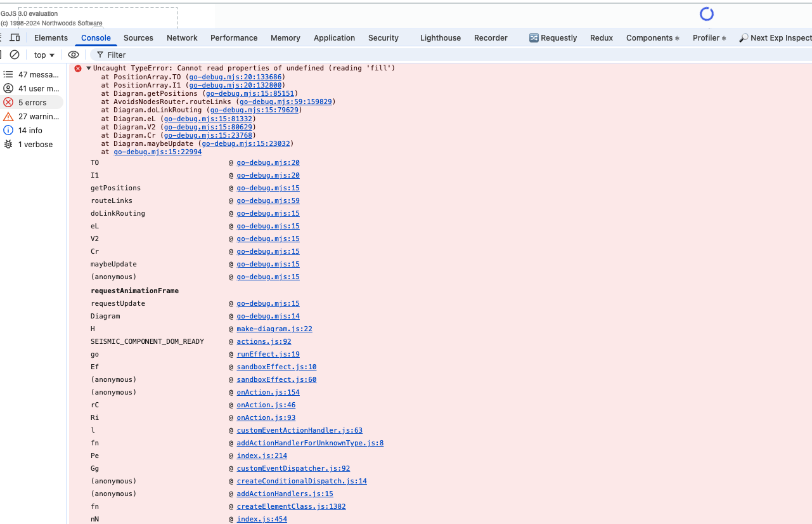This screenshot has width=812, height=524.
Task: Open the actions.js:92 source link
Action: 264,341
